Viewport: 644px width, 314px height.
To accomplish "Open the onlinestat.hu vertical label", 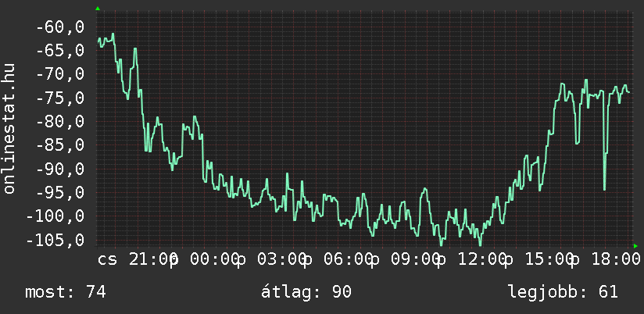I will 10,129.
